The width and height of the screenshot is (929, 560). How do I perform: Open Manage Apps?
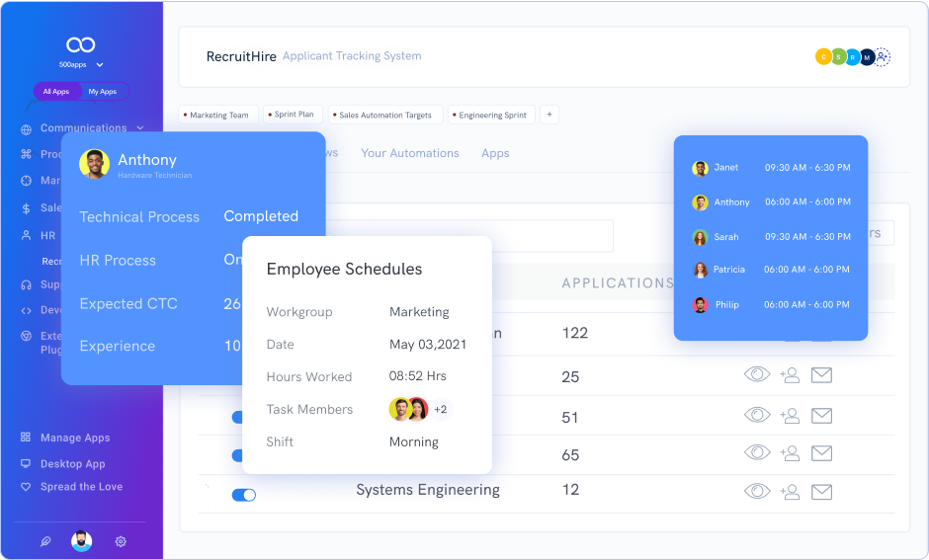coord(75,438)
